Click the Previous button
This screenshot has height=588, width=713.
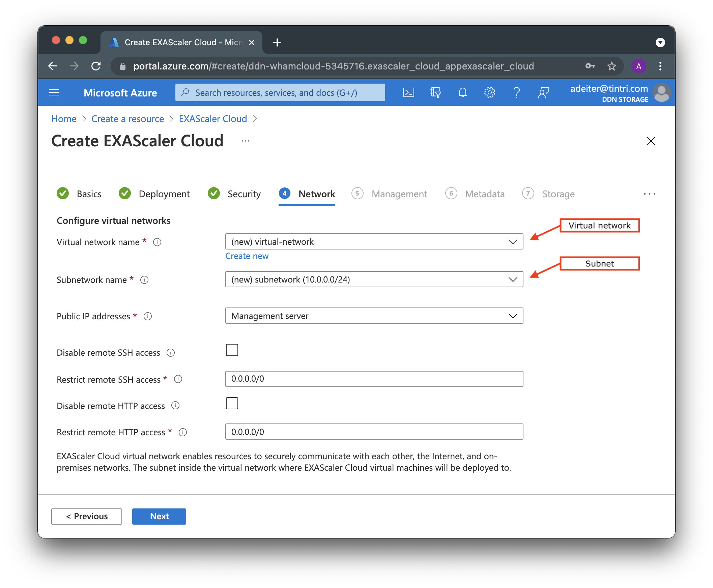pos(86,516)
